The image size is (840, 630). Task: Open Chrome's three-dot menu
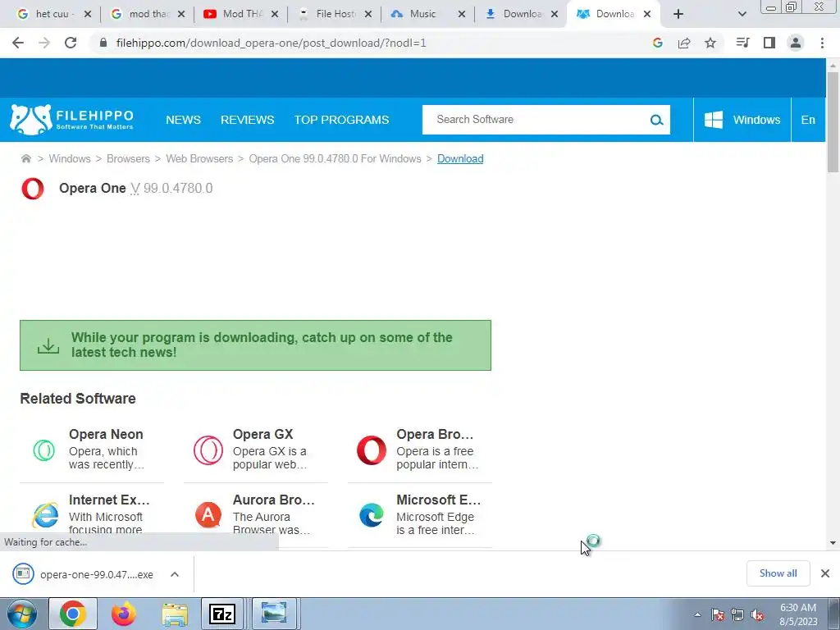[822, 43]
